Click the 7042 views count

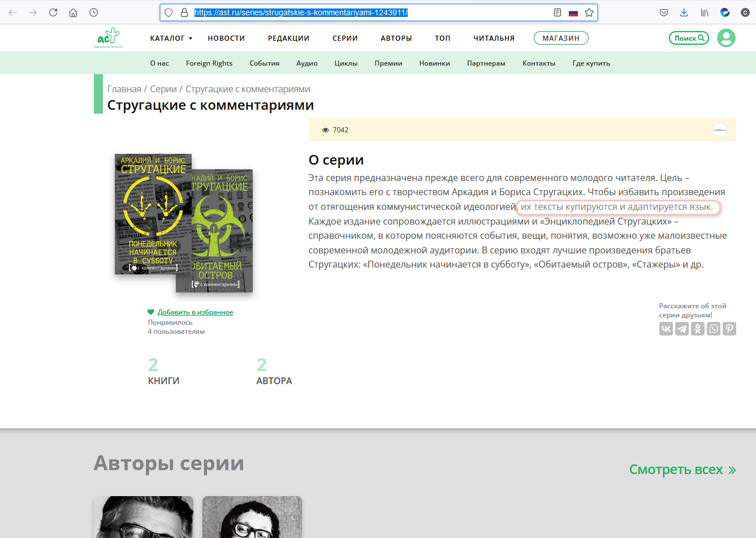[335, 130]
